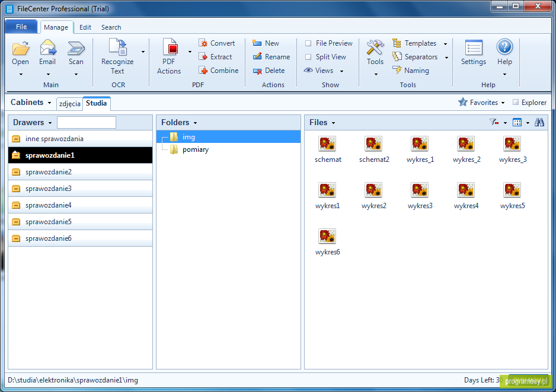This screenshot has height=392, width=556.
Task: Click the Favorites star icon
Action: (x=463, y=102)
